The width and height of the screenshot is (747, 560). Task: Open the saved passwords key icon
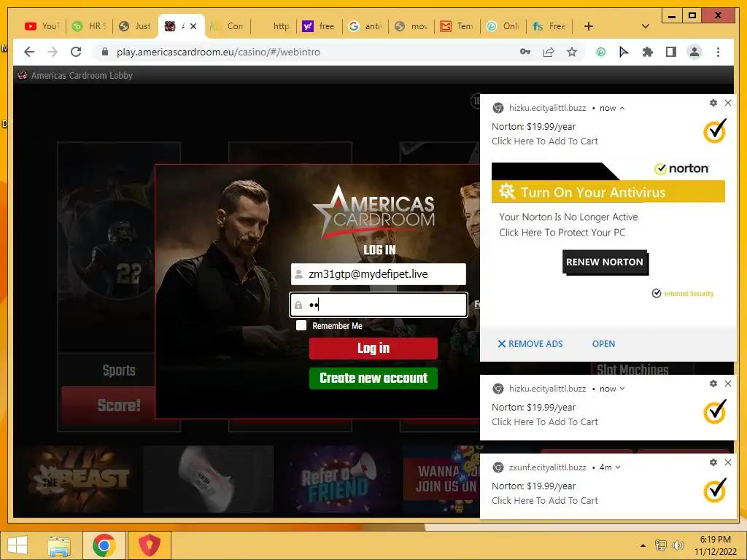click(525, 52)
